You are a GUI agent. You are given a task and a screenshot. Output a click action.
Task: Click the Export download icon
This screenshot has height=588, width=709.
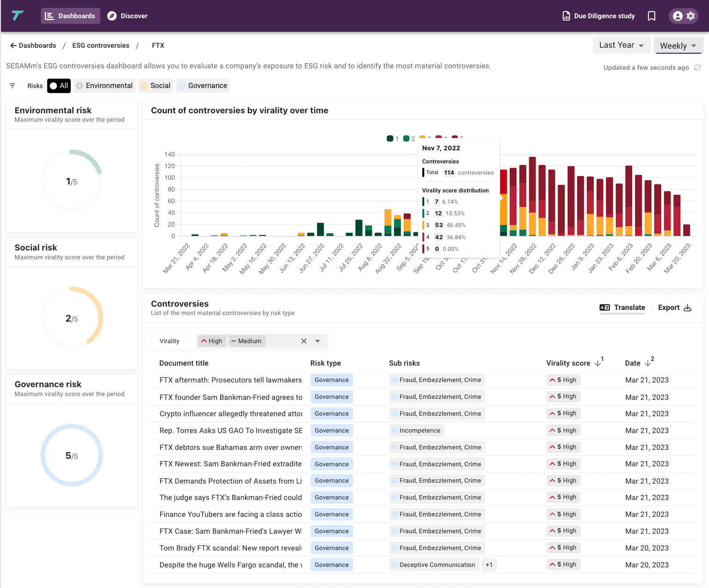(687, 308)
